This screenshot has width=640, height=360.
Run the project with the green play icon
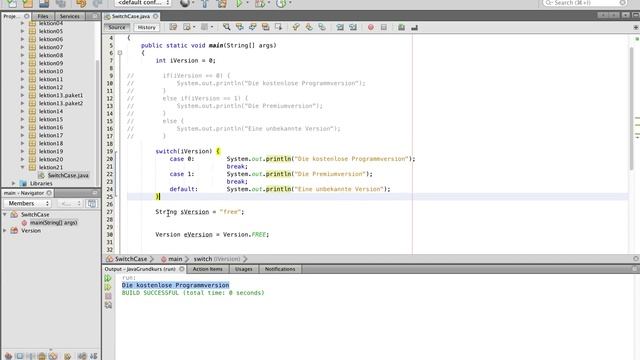[239, 3]
